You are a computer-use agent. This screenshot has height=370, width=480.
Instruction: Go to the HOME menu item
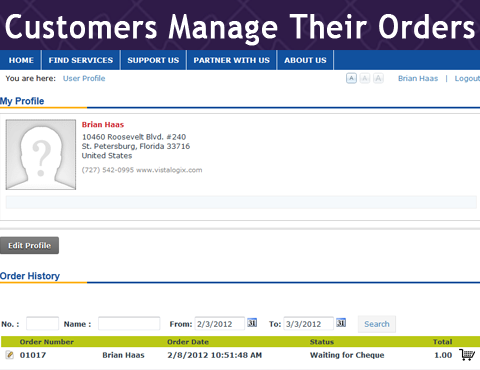point(21,60)
